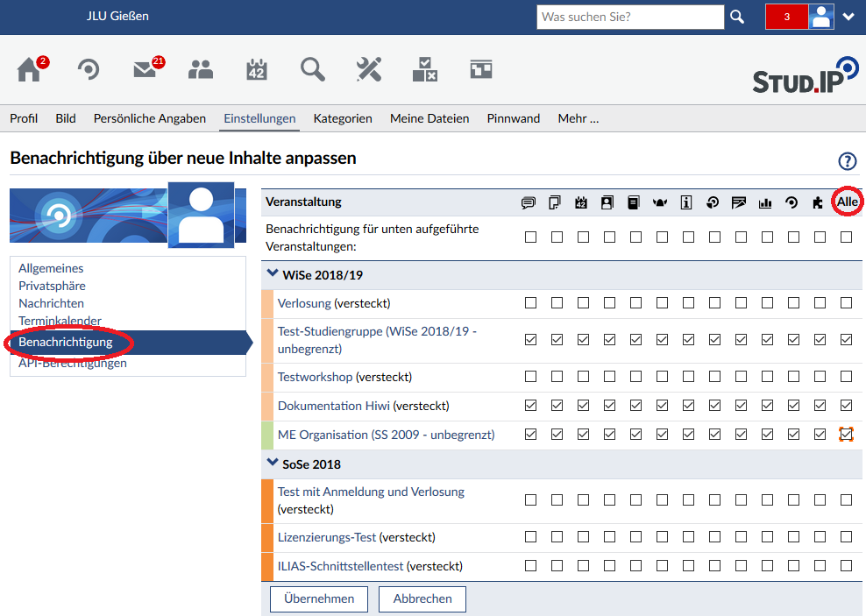Open the calendar planner icon
The width and height of the screenshot is (866, 616).
(257, 70)
